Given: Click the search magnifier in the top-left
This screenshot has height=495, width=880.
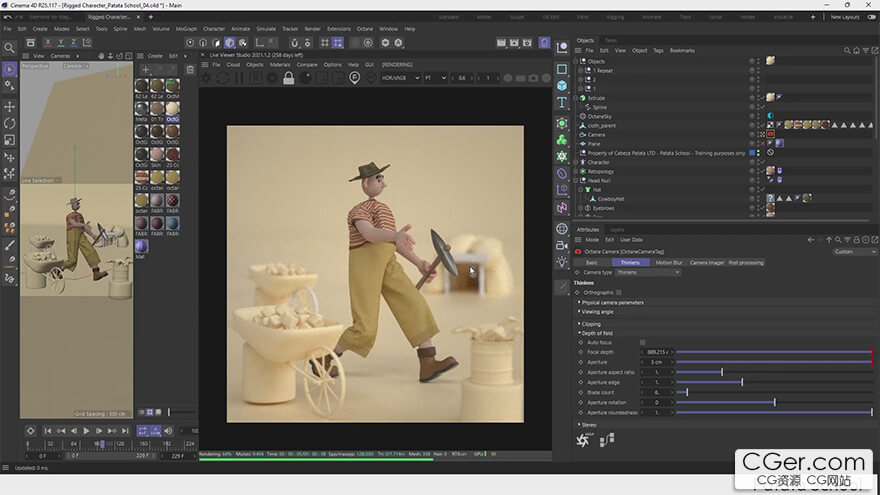Looking at the screenshot, I should (x=10, y=48).
